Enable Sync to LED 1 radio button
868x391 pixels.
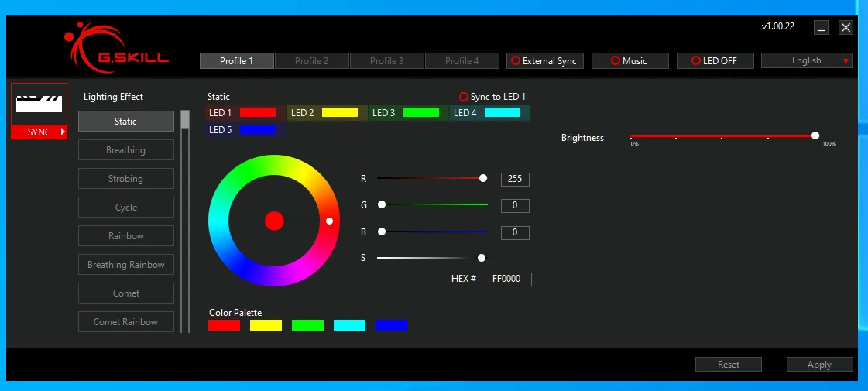point(464,97)
